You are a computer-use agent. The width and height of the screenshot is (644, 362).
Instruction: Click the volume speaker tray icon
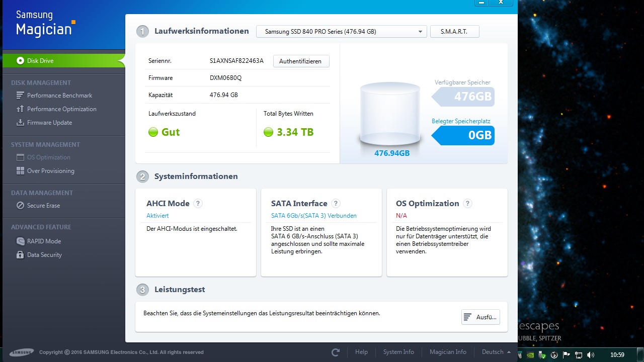pyautogui.click(x=591, y=355)
